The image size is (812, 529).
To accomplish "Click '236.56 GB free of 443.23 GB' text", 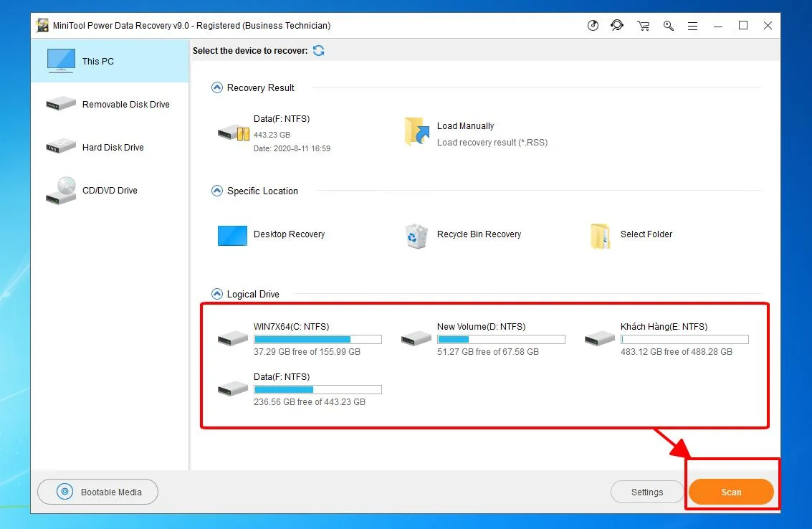I will click(309, 402).
